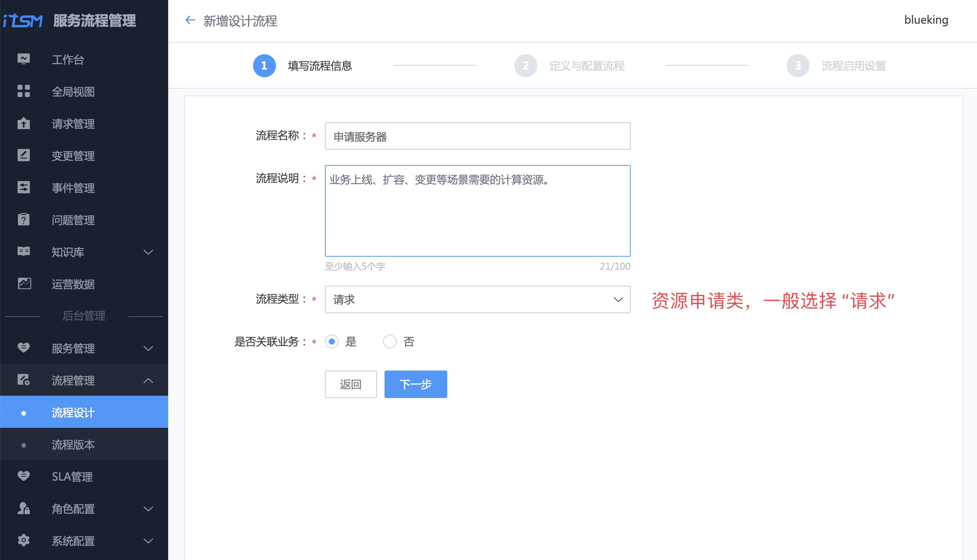Click the 请求管理 sidebar icon
977x560 pixels.
pos(23,123)
